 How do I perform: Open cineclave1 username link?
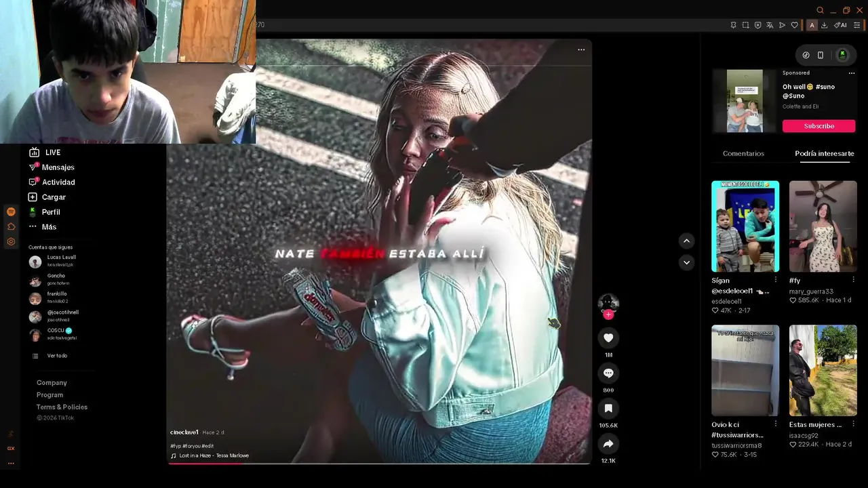click(x=184, y=432)
